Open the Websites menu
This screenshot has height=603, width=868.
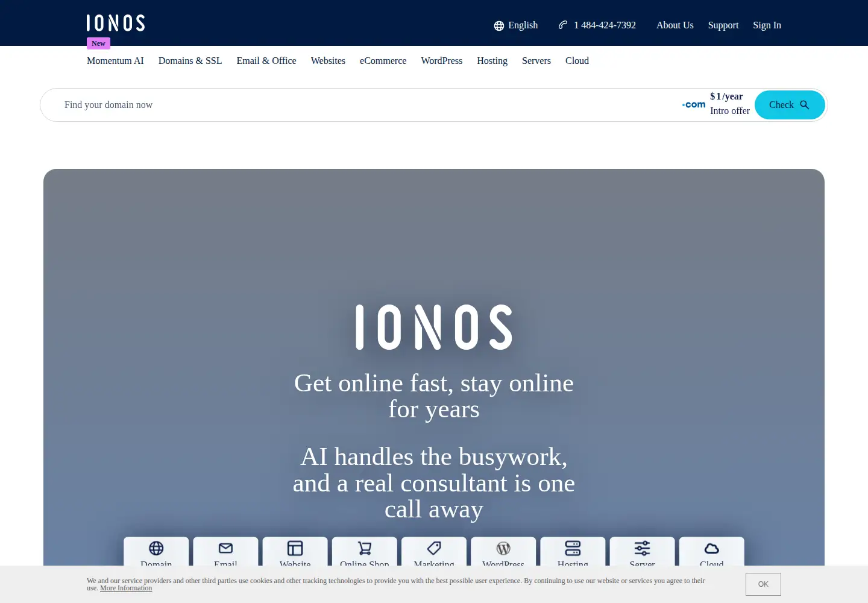point(328,61)
